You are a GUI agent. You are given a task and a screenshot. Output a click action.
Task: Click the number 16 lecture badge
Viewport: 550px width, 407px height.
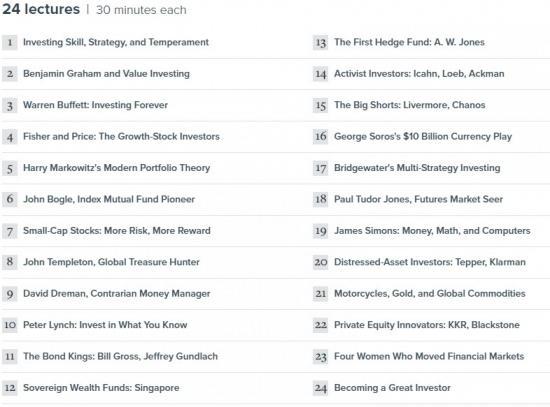[321, 136]
